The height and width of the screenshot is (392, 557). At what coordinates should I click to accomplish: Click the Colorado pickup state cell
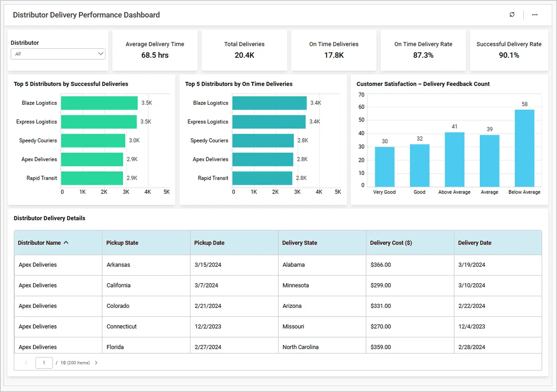point(146,306)
